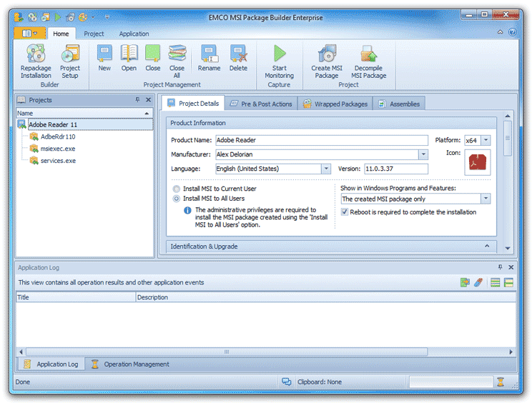Viewport: 532px width, 403px height.
Task: Click the Application Log horizontal scrollbar
Action: tap(227, 352)
